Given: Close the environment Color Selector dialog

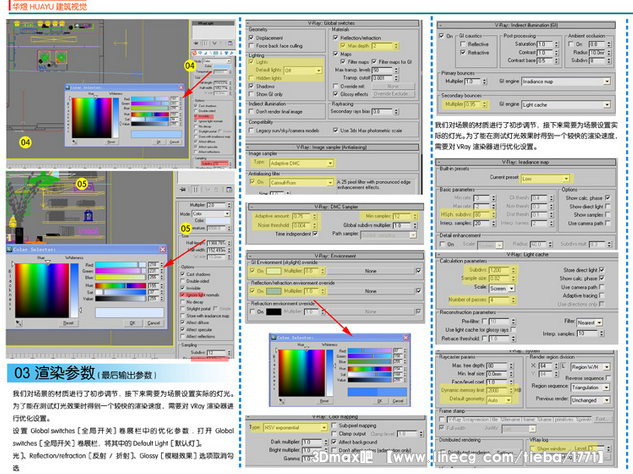Looking at the screenshot, I should 406,337.
